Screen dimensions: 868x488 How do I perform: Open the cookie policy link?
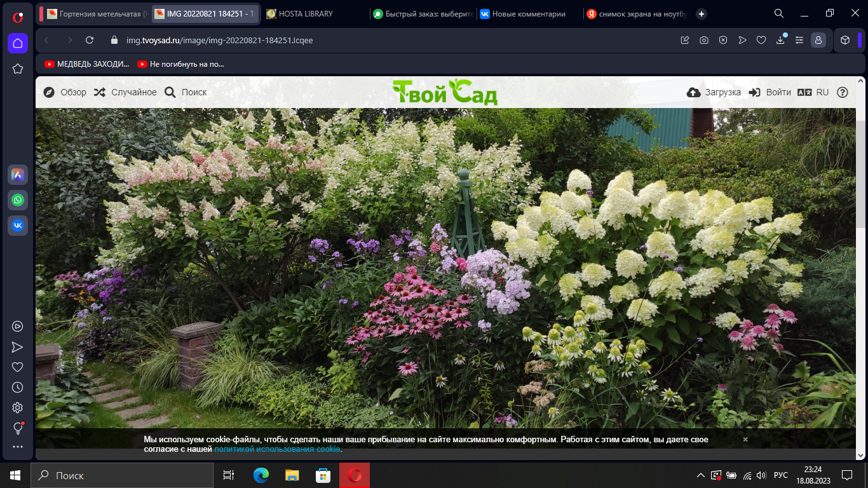[278, 449]
